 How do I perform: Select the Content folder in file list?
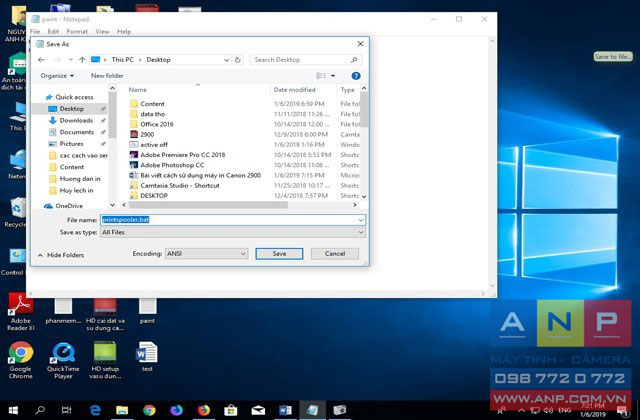coord(152,104)
